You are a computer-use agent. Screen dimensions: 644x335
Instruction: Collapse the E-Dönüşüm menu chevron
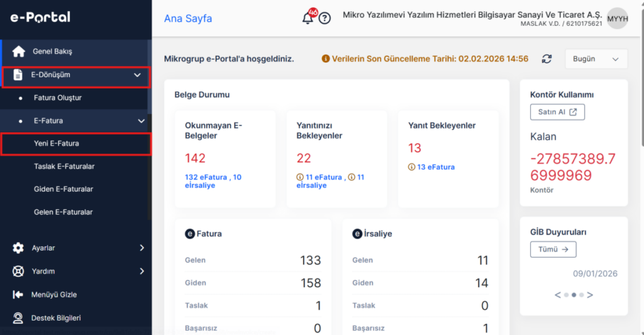click(138, 75)
